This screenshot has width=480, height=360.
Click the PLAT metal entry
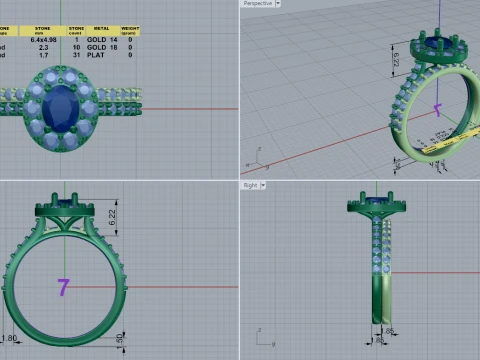96,55
